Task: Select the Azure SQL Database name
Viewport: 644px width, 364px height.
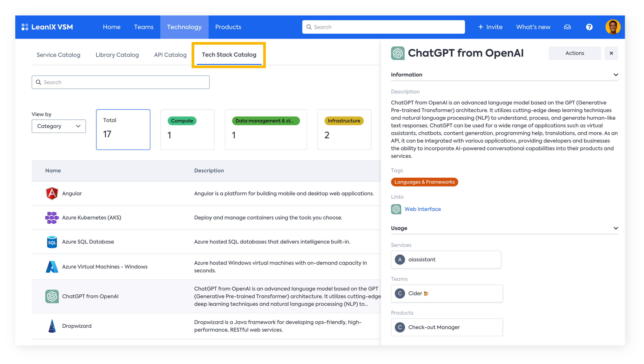Action: pyautogui.click(x=88, y=242)
